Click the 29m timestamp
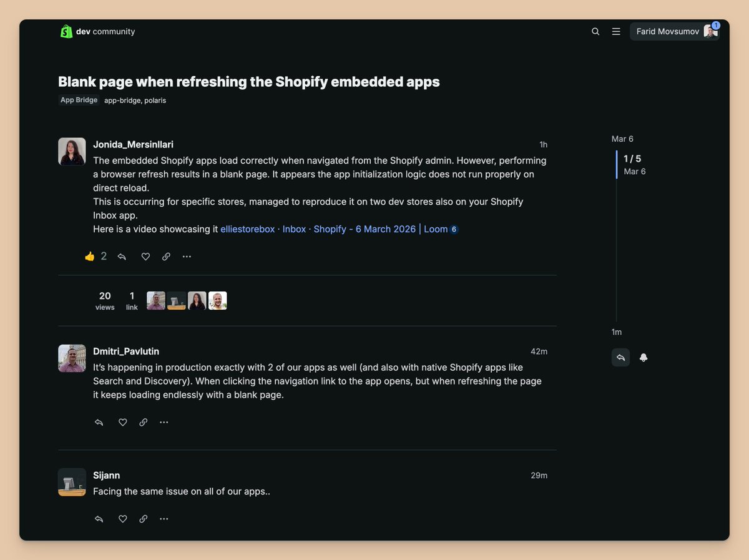 tap(539, 476)
